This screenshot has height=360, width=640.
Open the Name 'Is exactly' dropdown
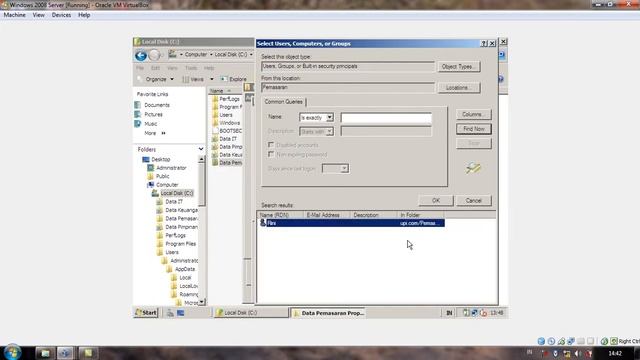coord(329,118)
